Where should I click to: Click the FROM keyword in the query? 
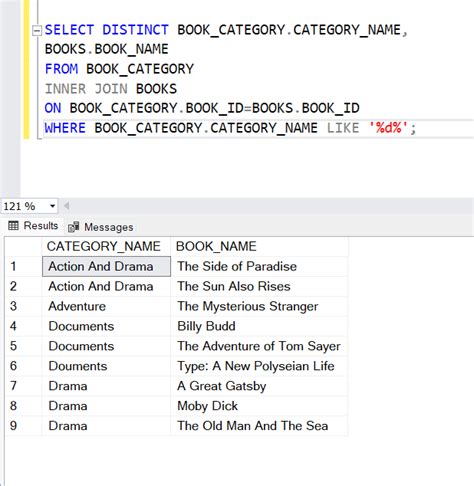point(61,69)
